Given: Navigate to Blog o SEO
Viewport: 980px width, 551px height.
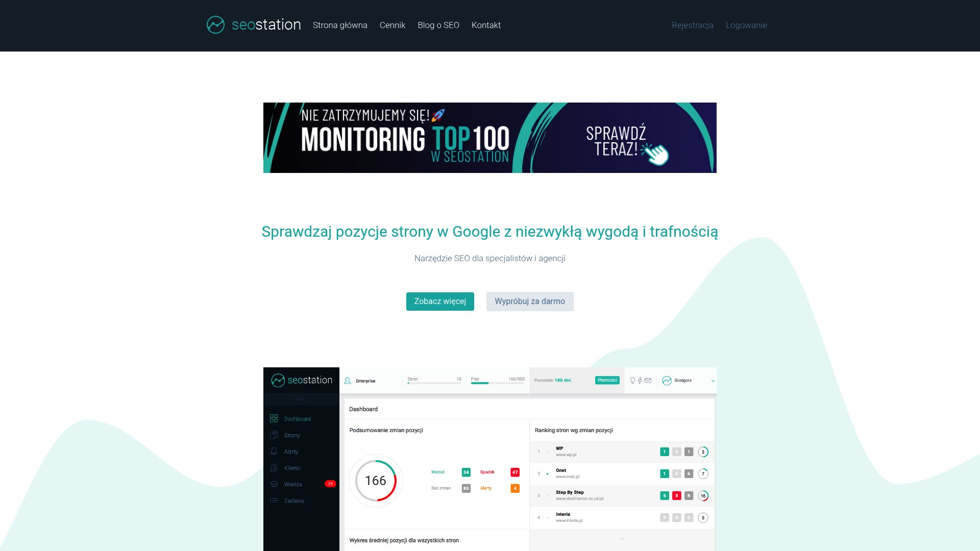Looking at the screenshot, I should coord(438,25).
